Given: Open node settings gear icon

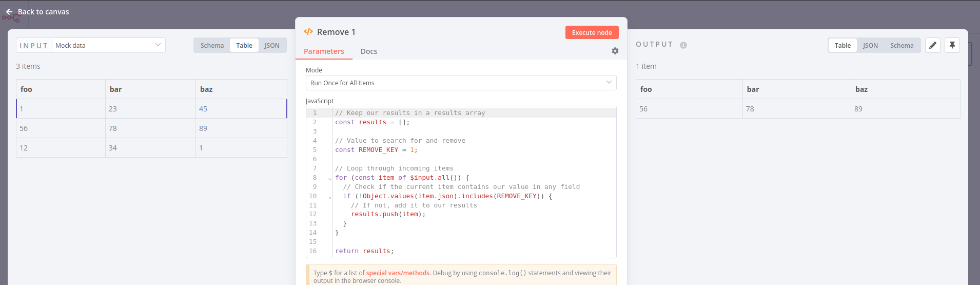Looking at the screenshot, I should [x=615, y=51].
